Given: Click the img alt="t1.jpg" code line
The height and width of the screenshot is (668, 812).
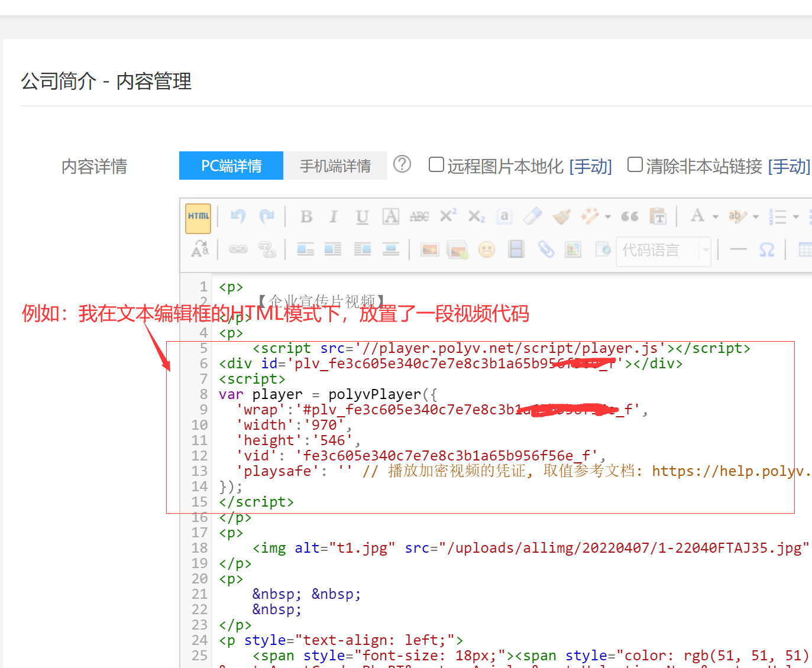Looking at the screenshot, I should click(x=530, y=548).
